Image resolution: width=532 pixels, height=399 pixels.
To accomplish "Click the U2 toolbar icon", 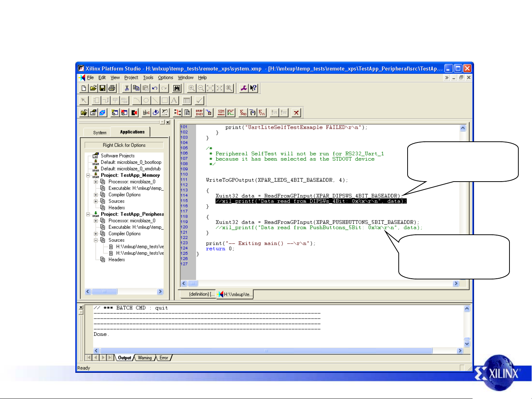I will pyautogui.click(x=284, y=113).
